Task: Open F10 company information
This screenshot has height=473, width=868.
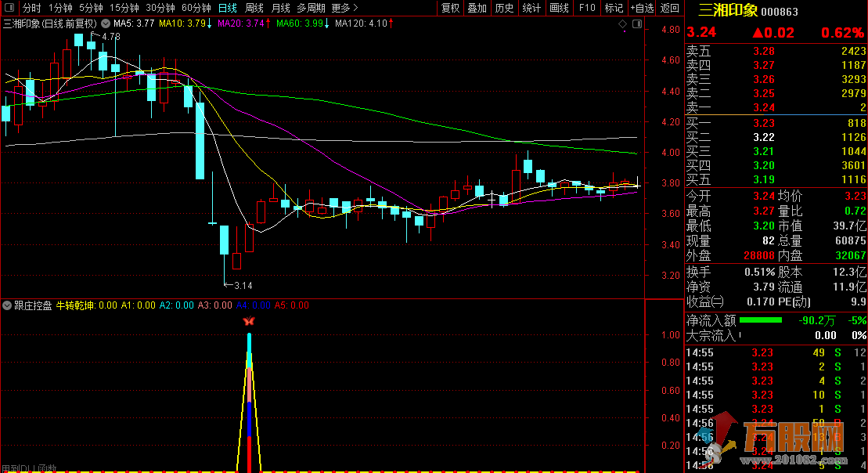Action: pyautogui.click(x=587, y=8)
